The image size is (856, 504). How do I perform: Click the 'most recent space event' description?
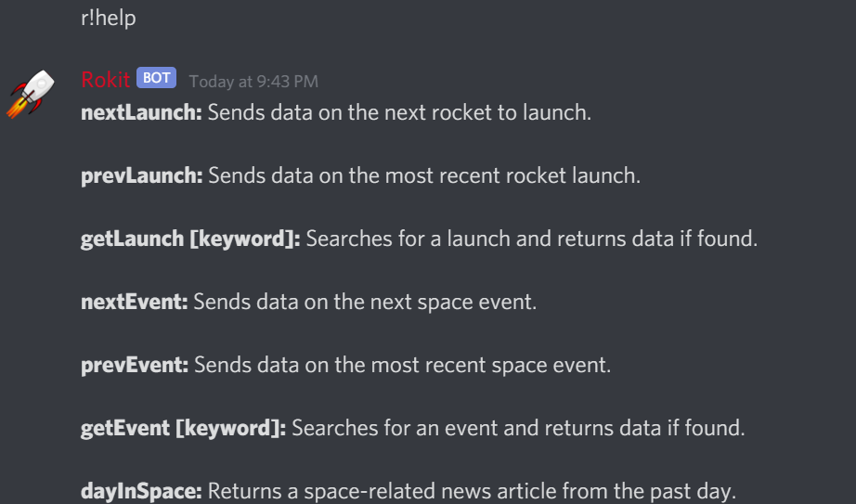(x=401, y=365)
